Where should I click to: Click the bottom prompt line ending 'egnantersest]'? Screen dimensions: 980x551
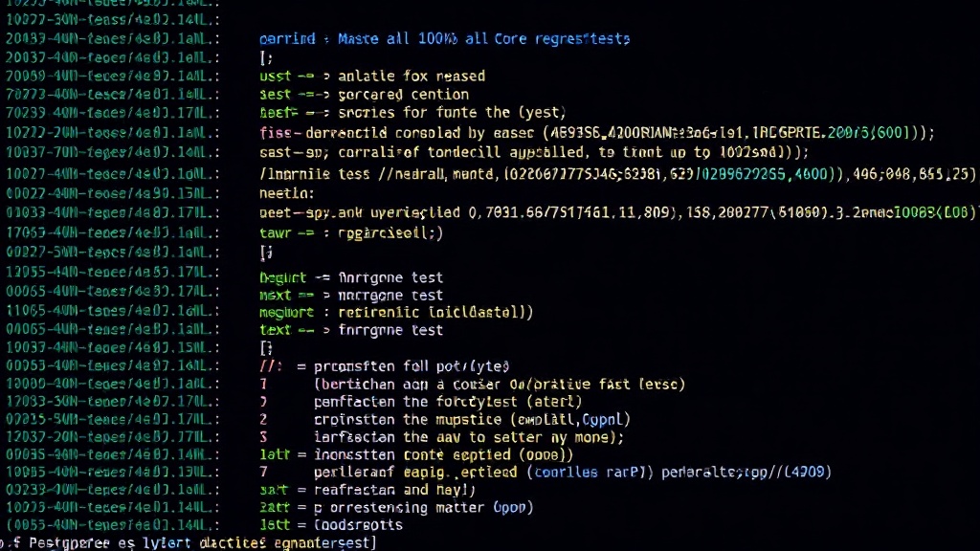[x=189, y=543]
